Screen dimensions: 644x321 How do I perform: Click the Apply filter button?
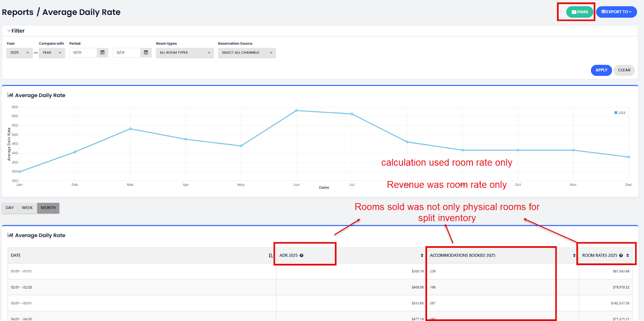601,70
